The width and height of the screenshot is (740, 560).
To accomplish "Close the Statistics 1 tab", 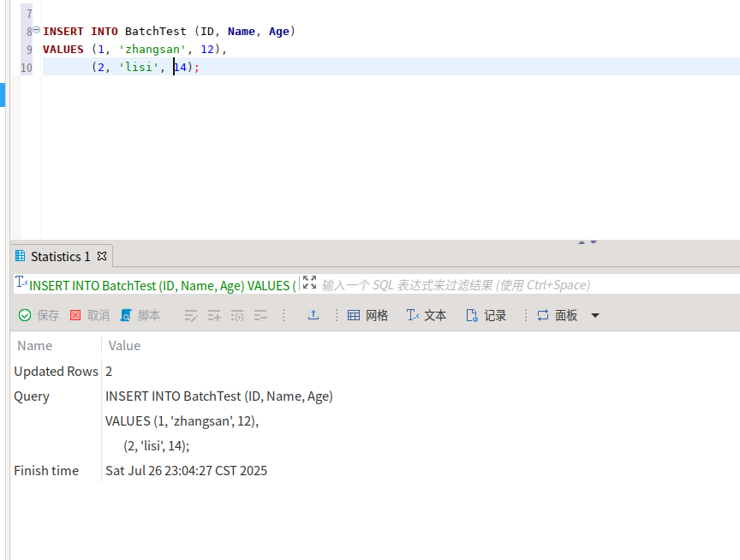I will pos(102,256).
